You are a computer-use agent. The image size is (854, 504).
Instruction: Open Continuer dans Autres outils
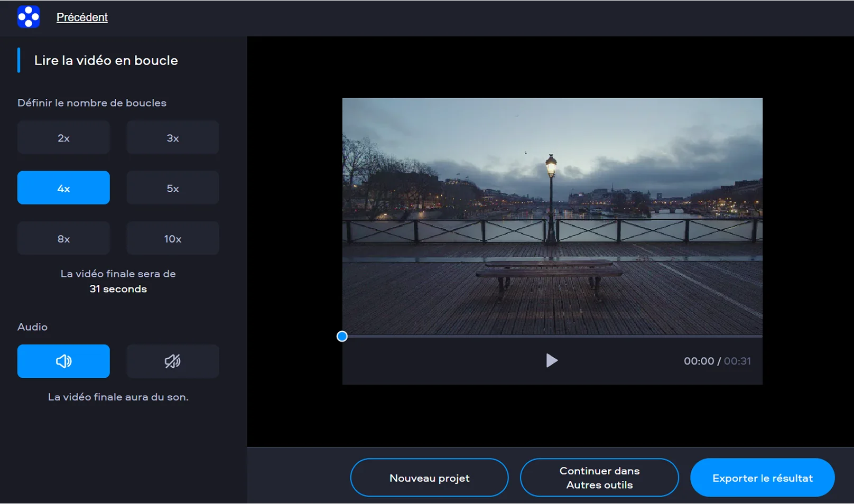[x=599, y=478]
